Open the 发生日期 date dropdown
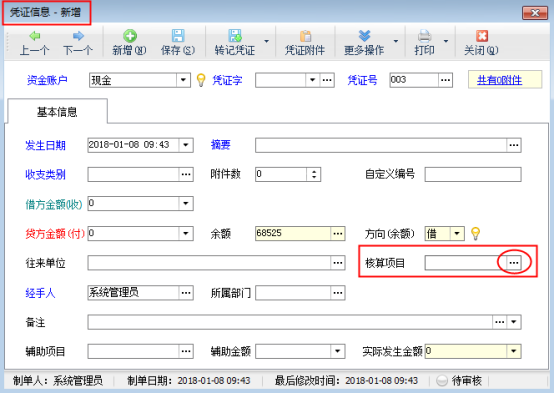554x393 pixels. point(186,145)
